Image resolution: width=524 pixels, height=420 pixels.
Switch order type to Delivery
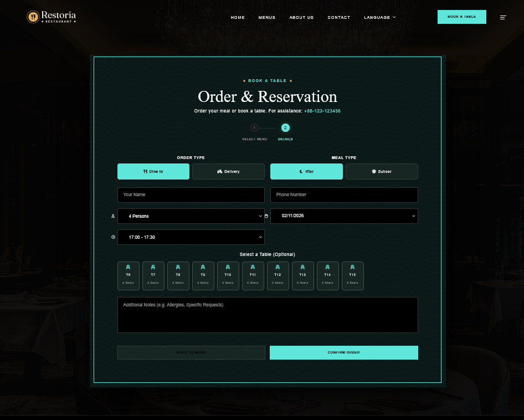(x=228, y=171)
